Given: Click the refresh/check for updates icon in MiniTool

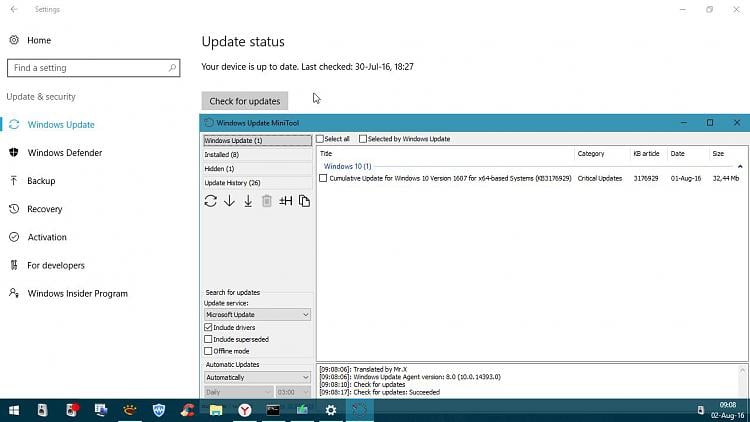Looking at the screenshot, I should (210, 201).
